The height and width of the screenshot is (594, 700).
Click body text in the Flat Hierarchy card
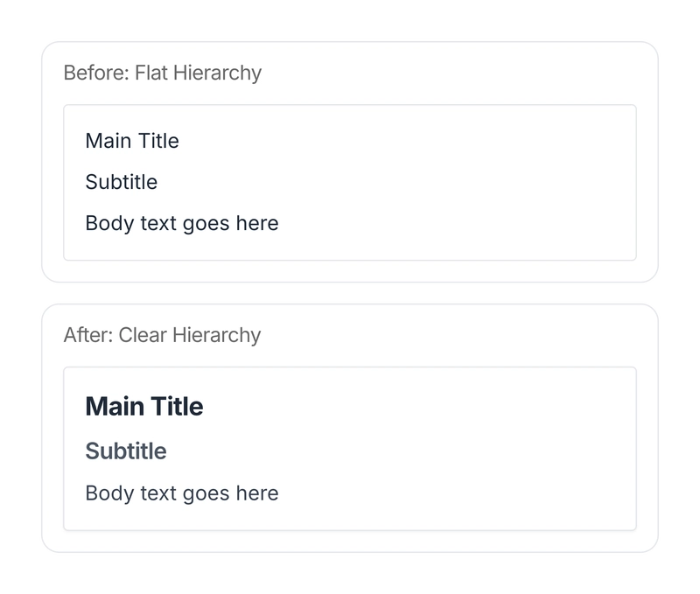tap(182, 223)
